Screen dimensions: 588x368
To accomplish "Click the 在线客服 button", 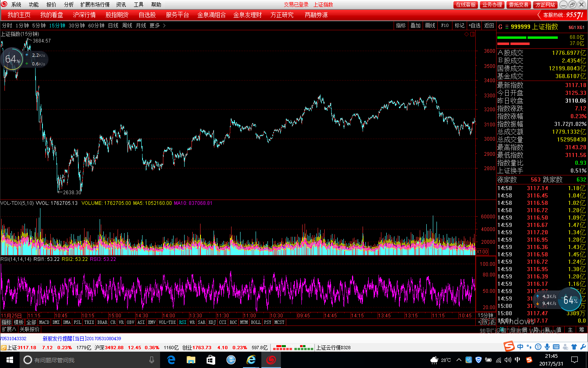I will (x=466, y=4).
